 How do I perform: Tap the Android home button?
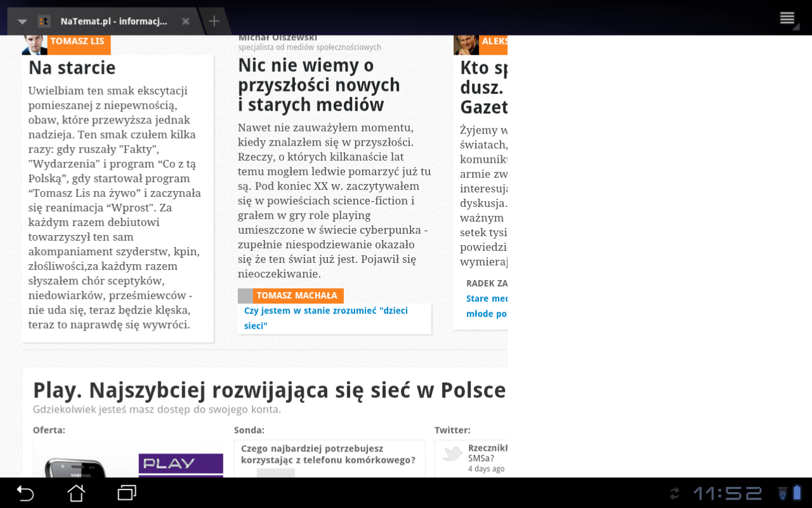point(76,493)
